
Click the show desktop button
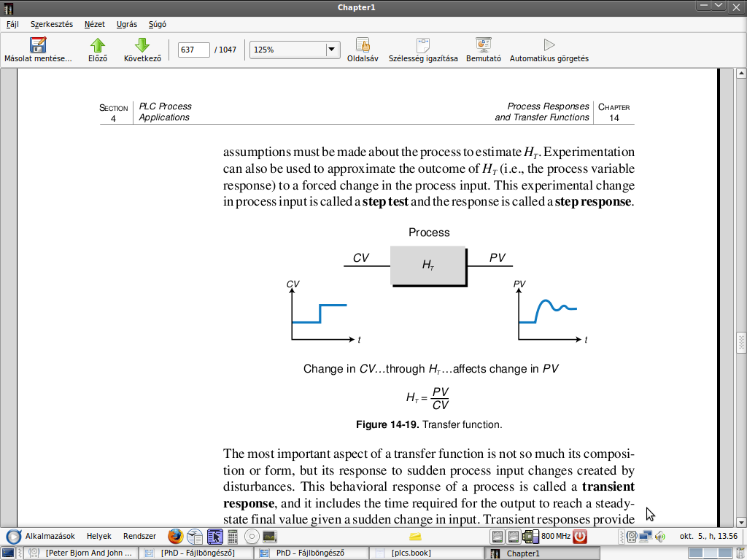coord(8,553)
